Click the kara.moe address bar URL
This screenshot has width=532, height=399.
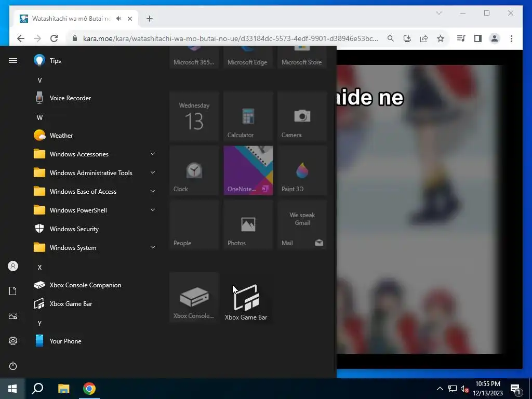tap(230, 38)
